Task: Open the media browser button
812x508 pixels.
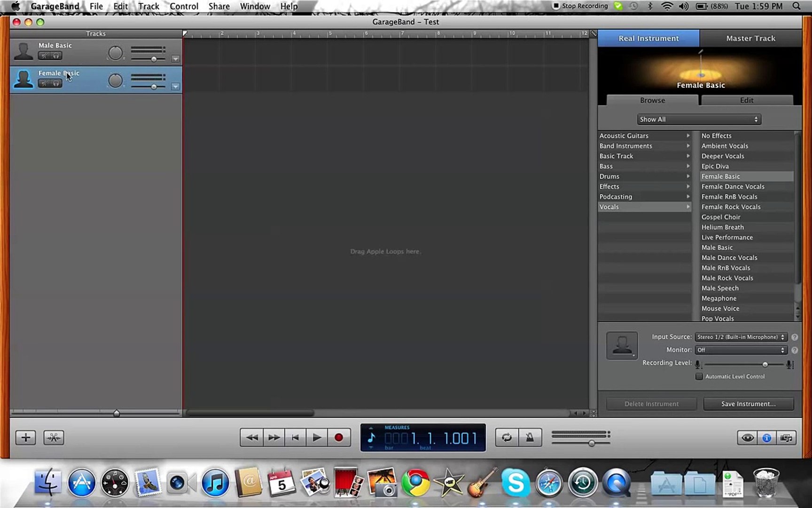Action: click(786, 438)
